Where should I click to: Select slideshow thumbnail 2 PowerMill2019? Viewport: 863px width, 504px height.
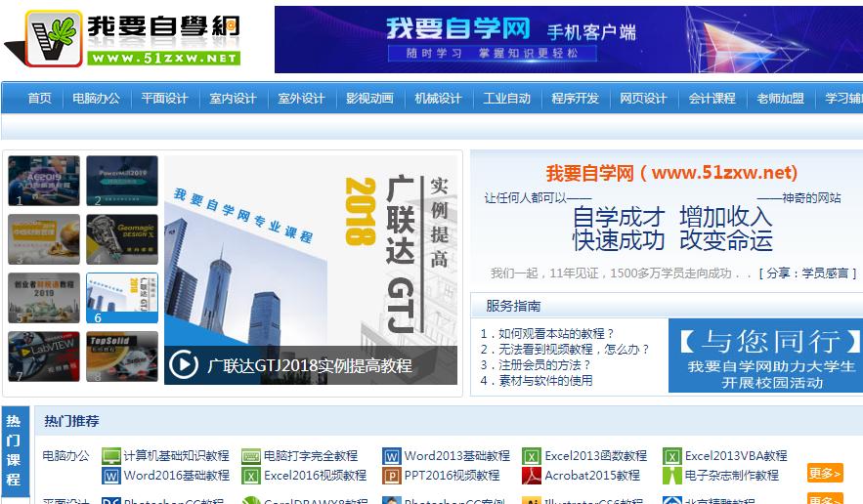[x=122, y=181]
